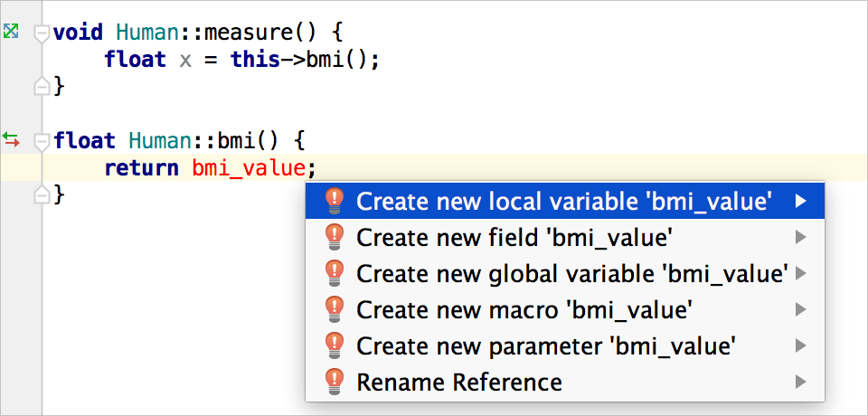
Task: Click the bulb icon for Create new local variable
Action: pos(335,201)
